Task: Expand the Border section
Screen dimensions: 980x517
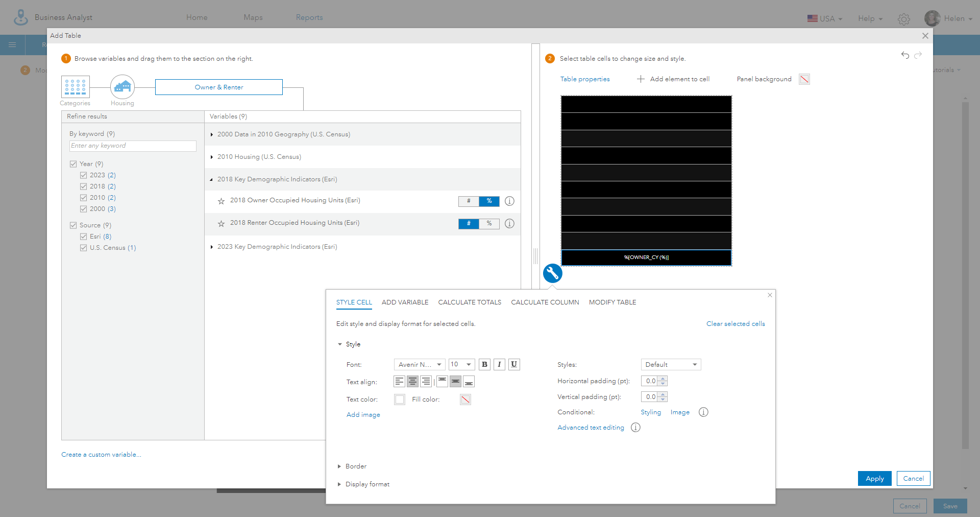Action: click(339, 466)
